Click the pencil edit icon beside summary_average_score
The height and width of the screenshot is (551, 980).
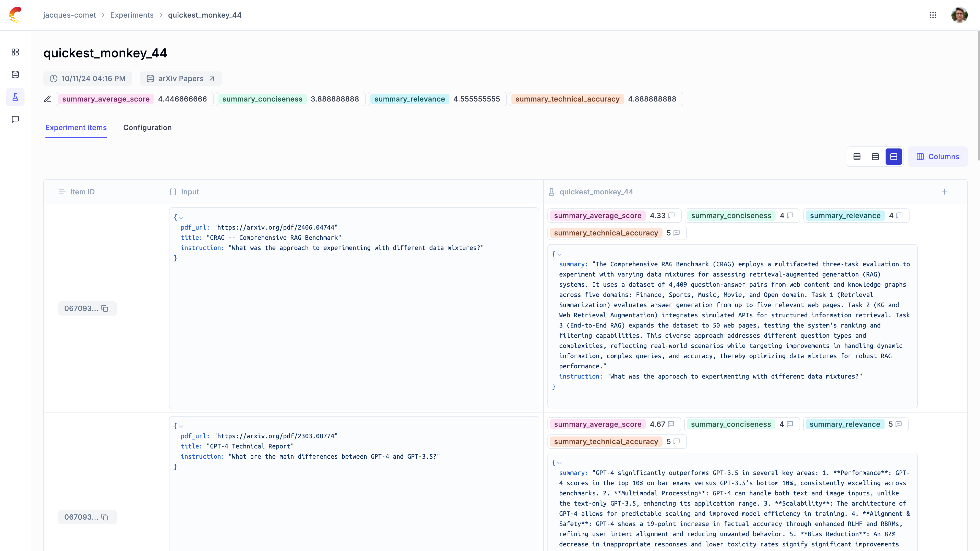click(47, 99)
